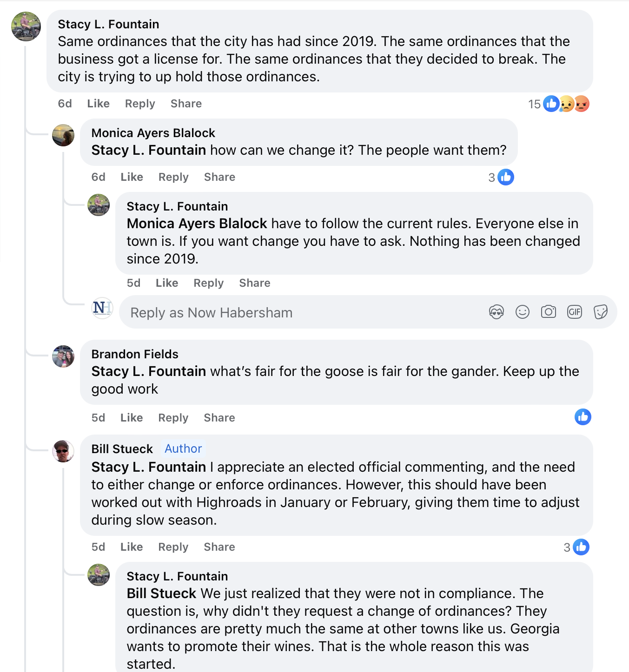View the like on Brandon Fields' comment
This screenshot has width=629, height=672.
tap(583, 417)
